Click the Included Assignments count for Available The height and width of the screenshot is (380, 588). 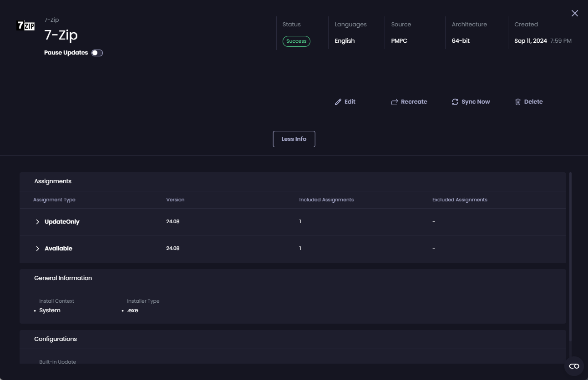click(x=300, y=248)
